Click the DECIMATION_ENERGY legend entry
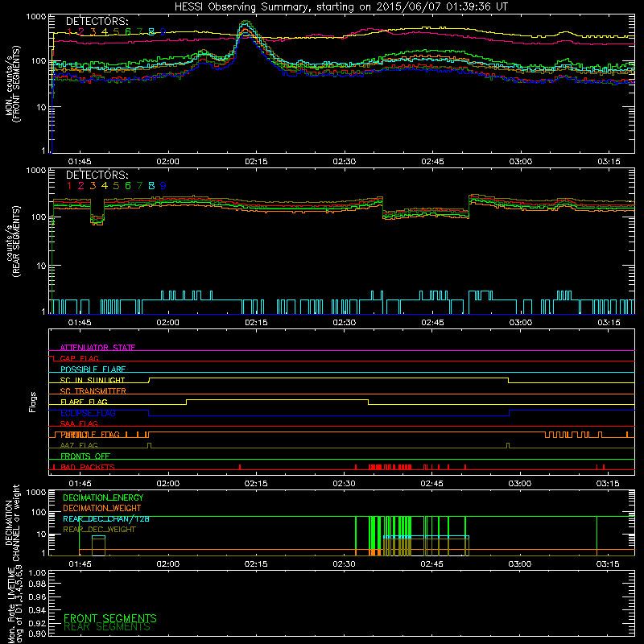 pyautogui.click(x=103, y=497)
